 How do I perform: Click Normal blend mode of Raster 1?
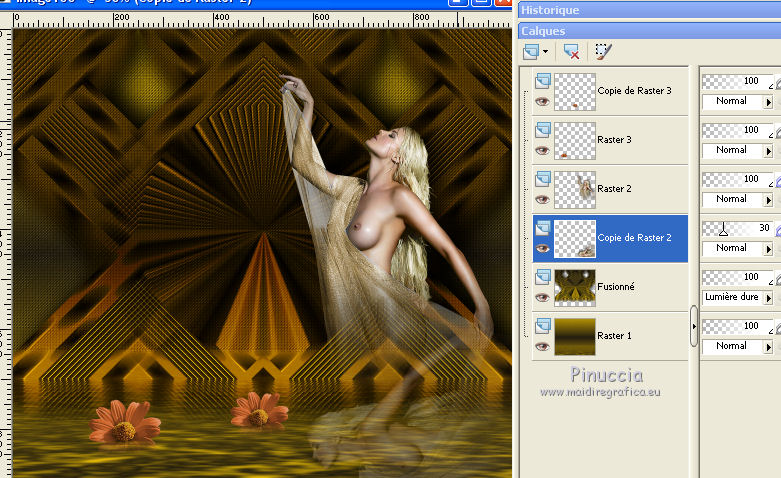[x=731, y=346]
